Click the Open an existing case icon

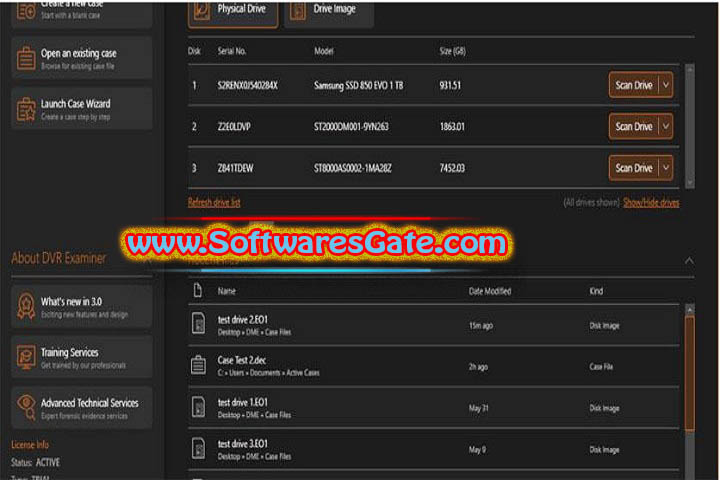pyautogui.click(x=26, y=58)
